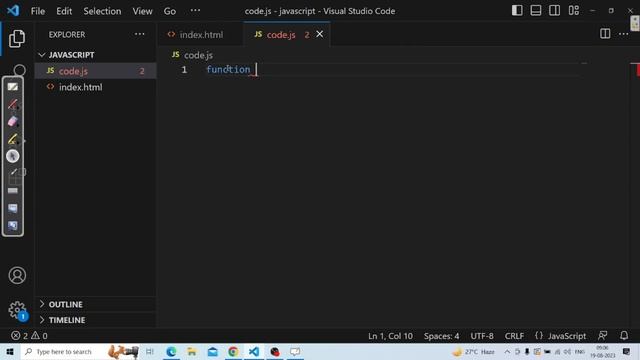The image size is (640, 360).
Task: Click the feedback person icon in status bar
Action: click(602, 336)
